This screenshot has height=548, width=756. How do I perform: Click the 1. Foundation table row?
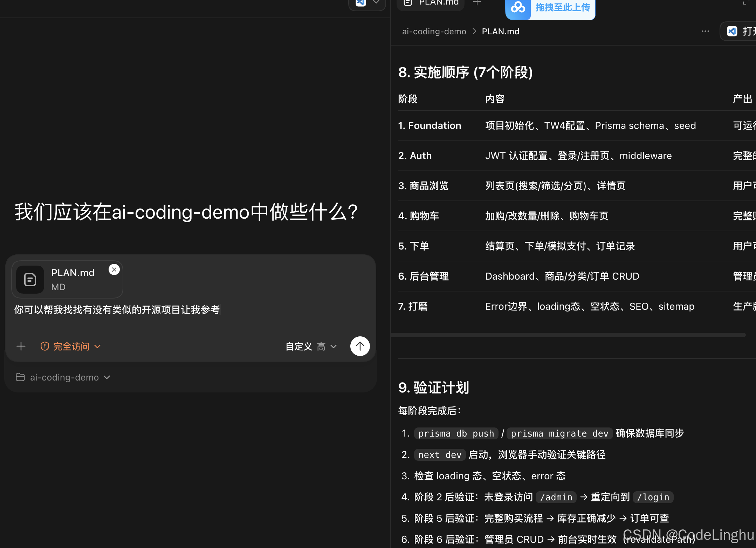(577, 125)
